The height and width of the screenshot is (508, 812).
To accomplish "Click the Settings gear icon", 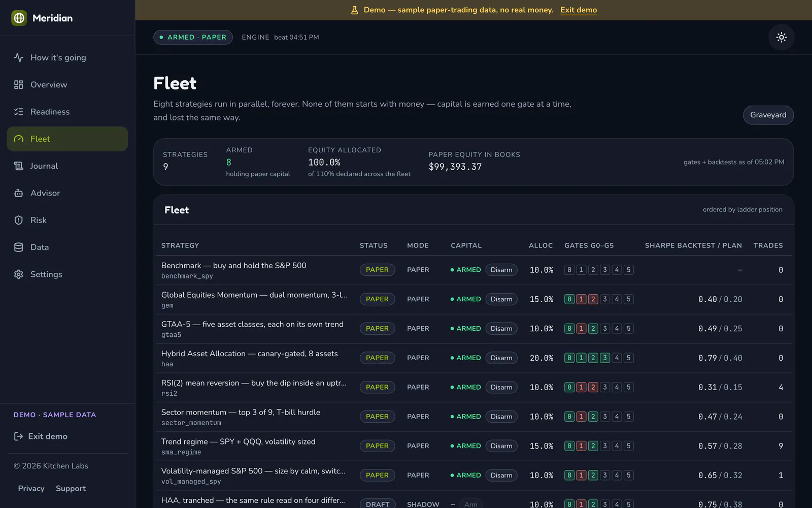I will tap(19, 274).
